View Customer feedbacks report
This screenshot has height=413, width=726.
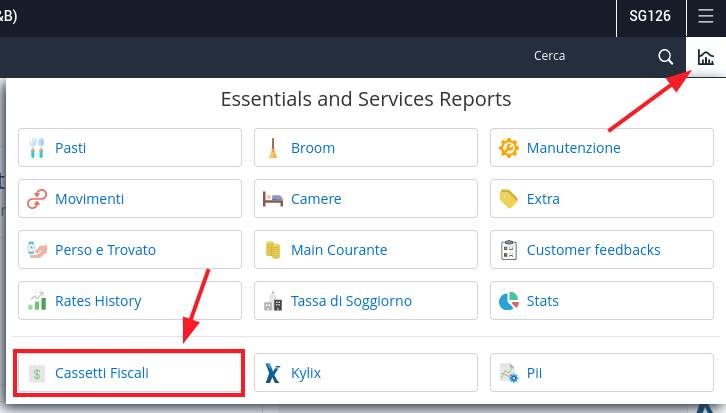click(x=602, y=250)
